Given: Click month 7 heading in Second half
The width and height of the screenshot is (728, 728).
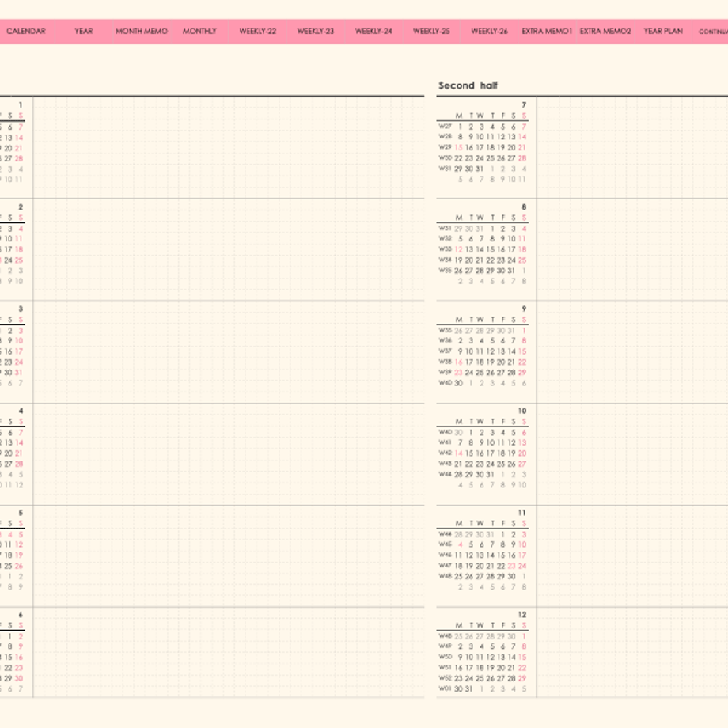Looking at the screenshot, I should 524,105.
